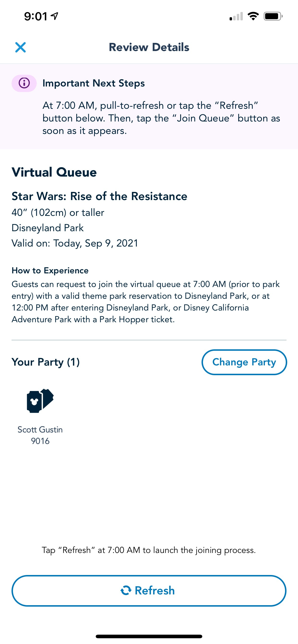
Task: Tap the battery icon in status bar
Action: (273, 17)
